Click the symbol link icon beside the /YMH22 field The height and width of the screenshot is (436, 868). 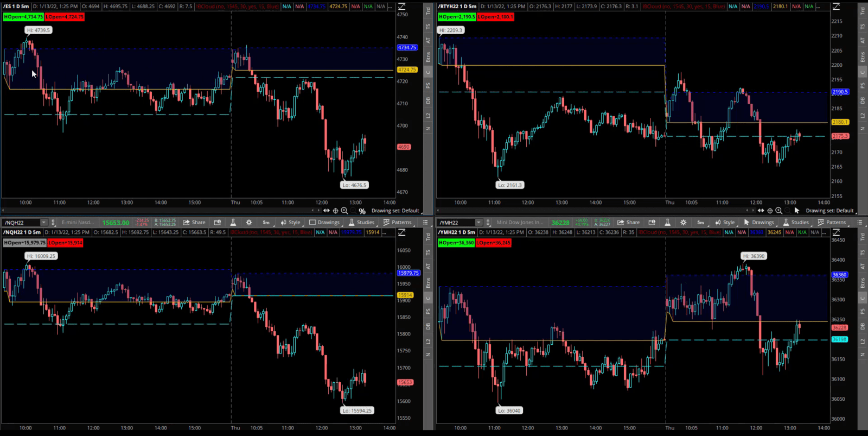488,223
